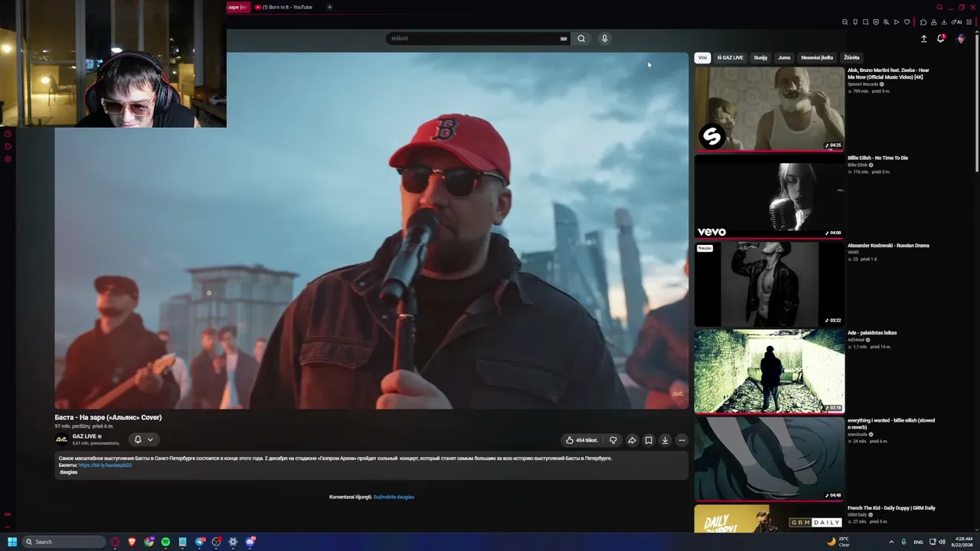This screenshot has height=551, width=980.
Task: Open the browser extensions icon
Action: (923, 22)
